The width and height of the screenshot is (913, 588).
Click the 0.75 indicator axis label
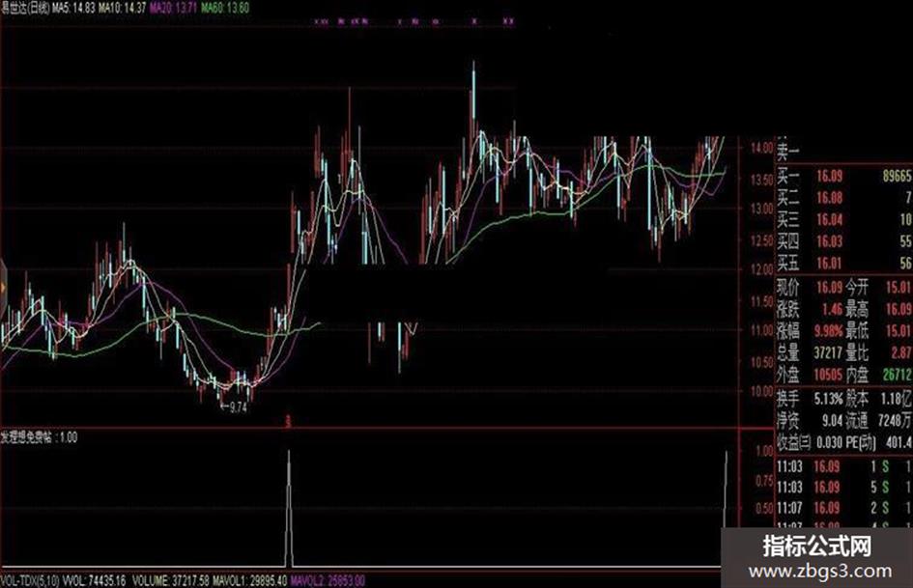point(764,481)
